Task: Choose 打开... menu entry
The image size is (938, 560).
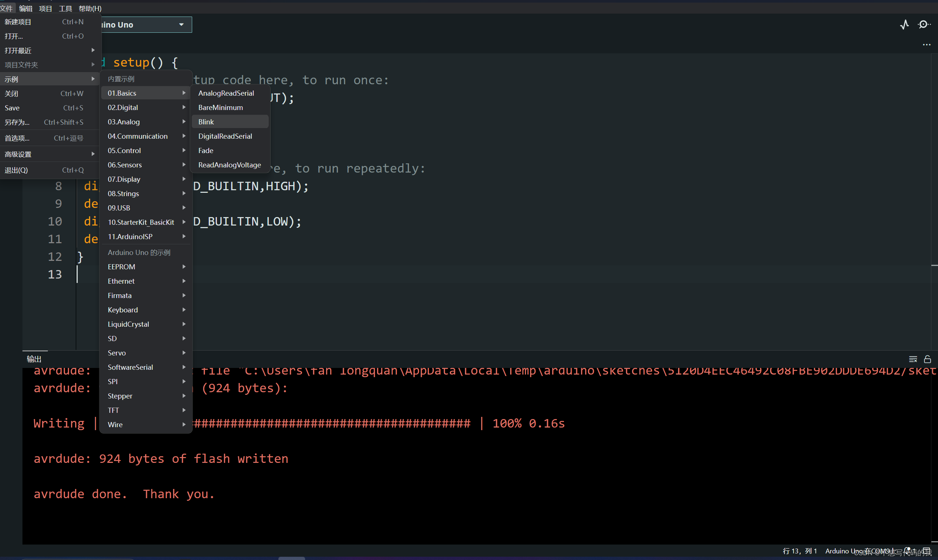Action: (x=50, y=36)
